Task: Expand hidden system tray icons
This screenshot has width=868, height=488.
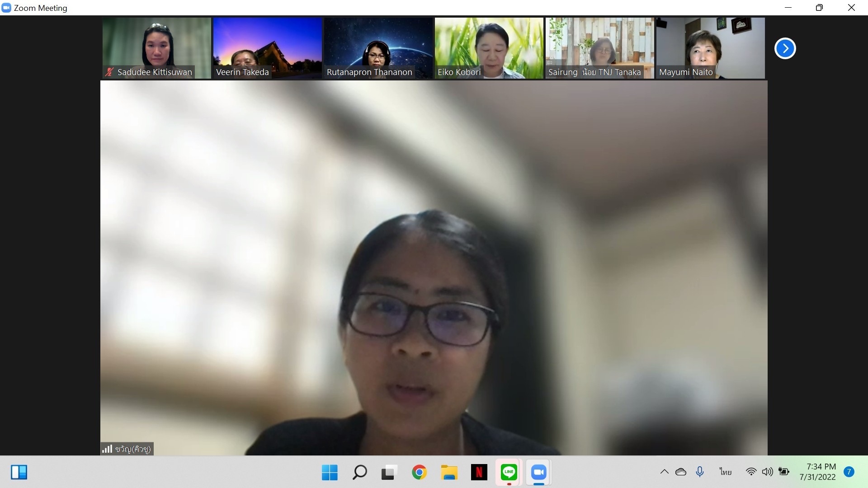Action: pos(664,472)
